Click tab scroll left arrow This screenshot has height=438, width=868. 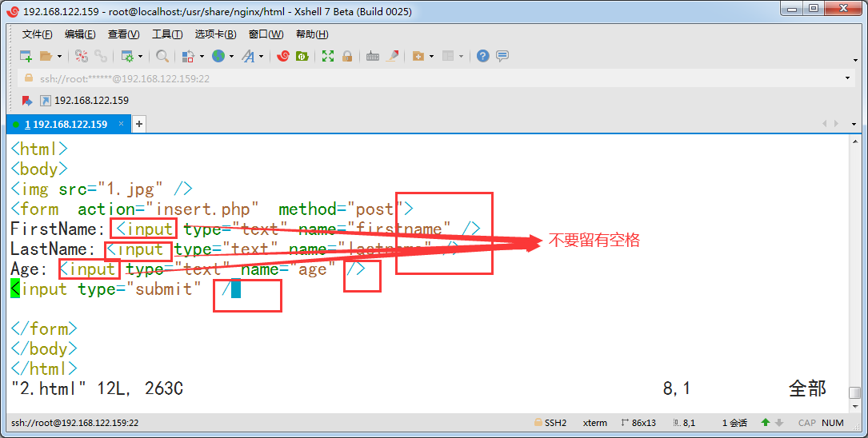pos(824,124)
